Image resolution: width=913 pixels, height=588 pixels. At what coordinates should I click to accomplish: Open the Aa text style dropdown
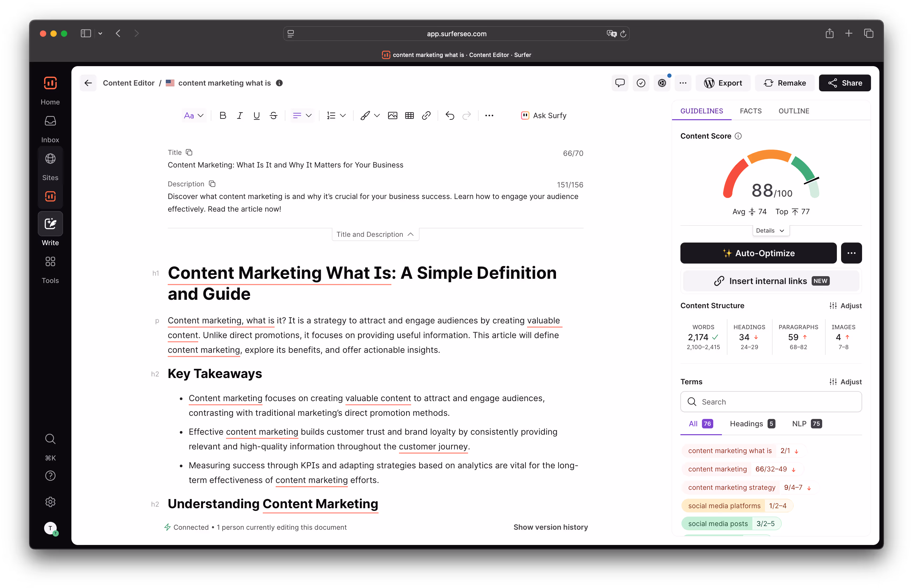193,115
